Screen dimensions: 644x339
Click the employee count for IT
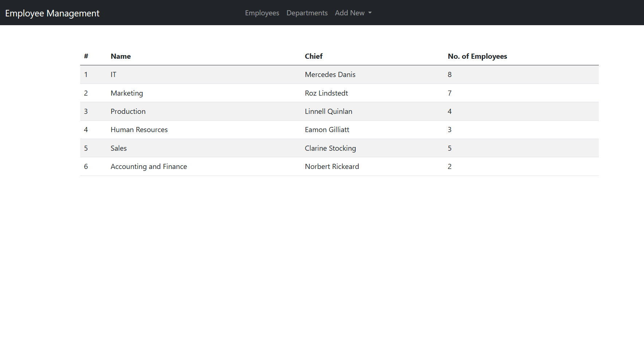pyautogui.click(x=449, y=74)
